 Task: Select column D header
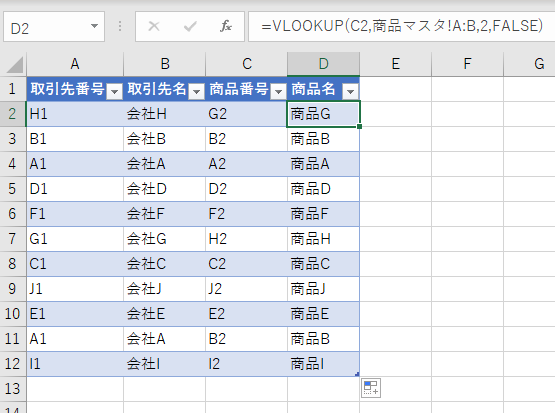[x=324, y=64]
